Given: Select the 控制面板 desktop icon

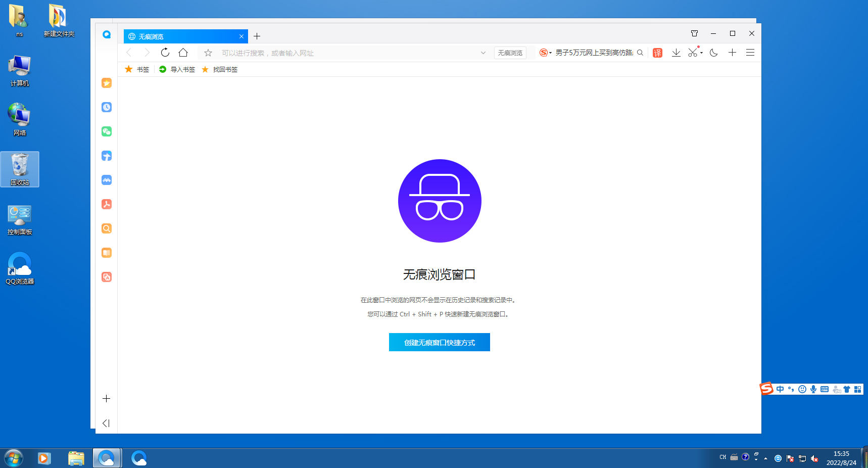Looking at the screenshot, I should click(x=20, y=220).
